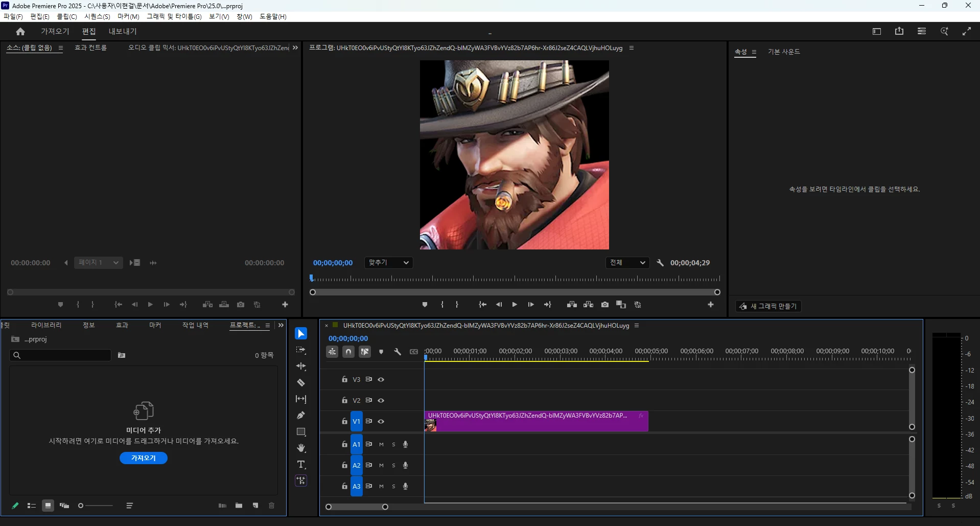Screen dimensions: 980x526
Task: Adjust Project panel thumbnail zoom slider
Action: click(x=96, y=506)
